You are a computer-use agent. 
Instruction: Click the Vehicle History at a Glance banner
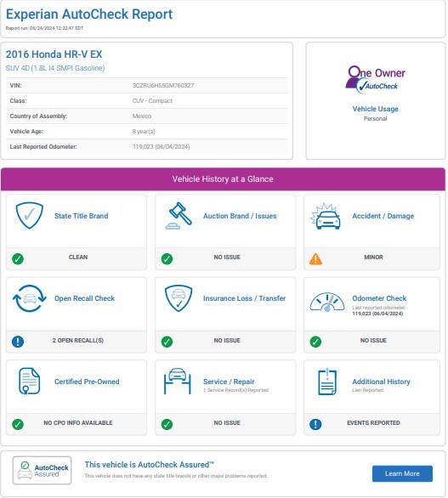(x=223, y=179)
